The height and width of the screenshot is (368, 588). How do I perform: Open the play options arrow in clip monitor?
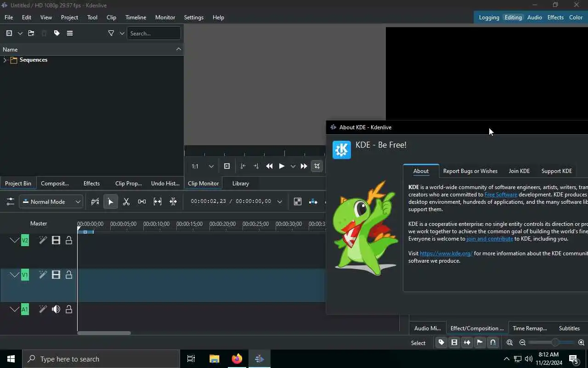293,166
